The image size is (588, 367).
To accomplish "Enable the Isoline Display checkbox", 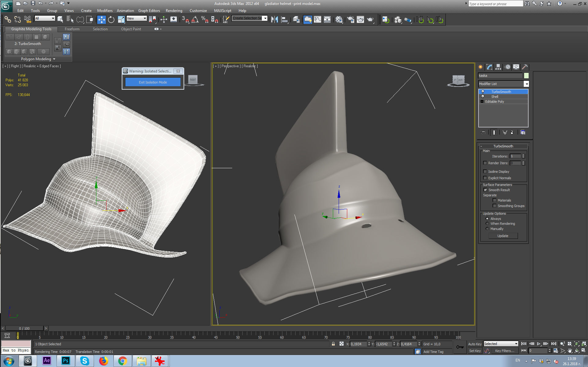I will click(x=485, y=172).
